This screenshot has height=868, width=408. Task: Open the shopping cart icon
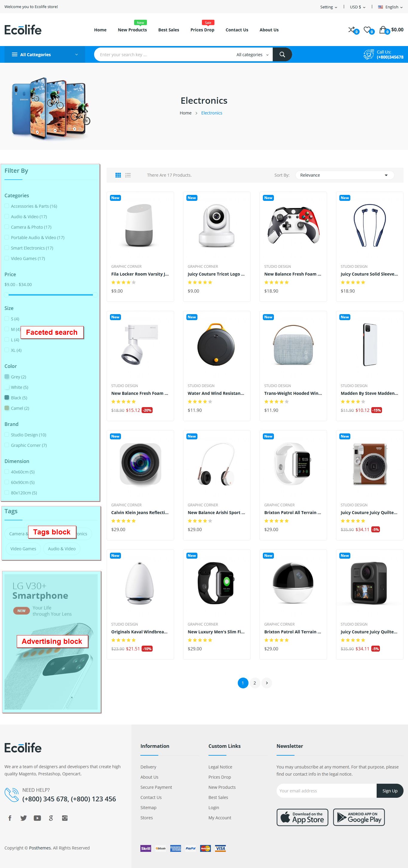click(x=383, y=30)
